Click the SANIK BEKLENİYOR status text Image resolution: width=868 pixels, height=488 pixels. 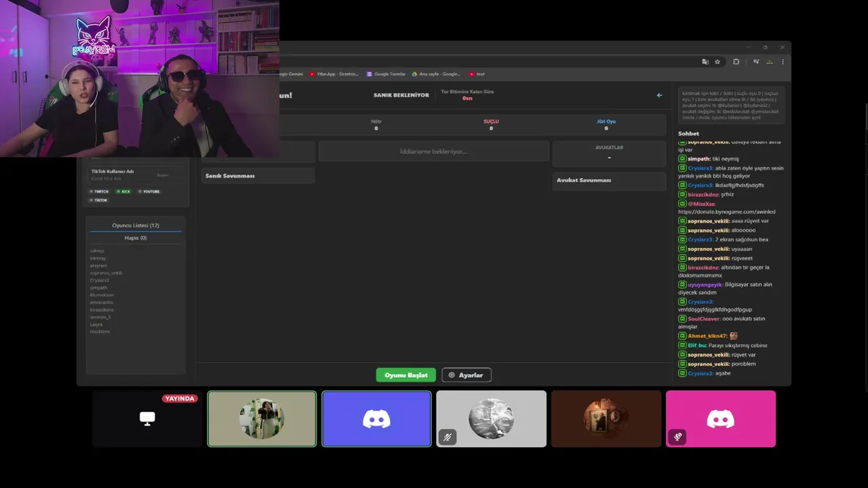pos(401,95)
